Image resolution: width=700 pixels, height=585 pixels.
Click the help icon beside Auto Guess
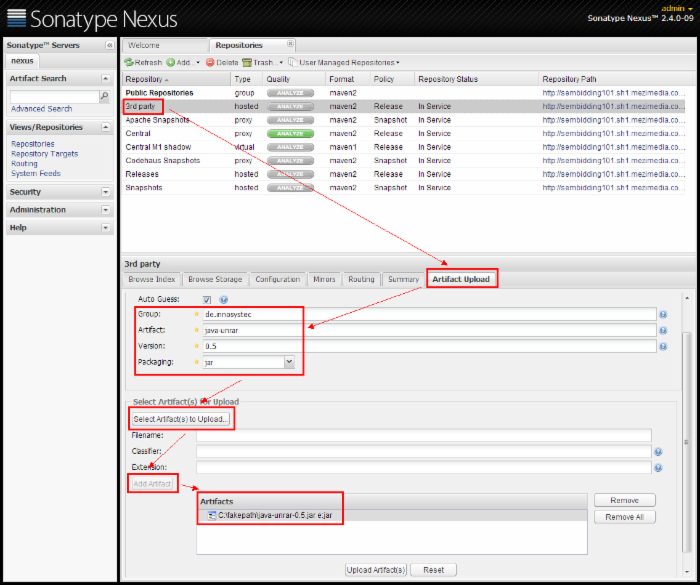[x=223, y=299]
